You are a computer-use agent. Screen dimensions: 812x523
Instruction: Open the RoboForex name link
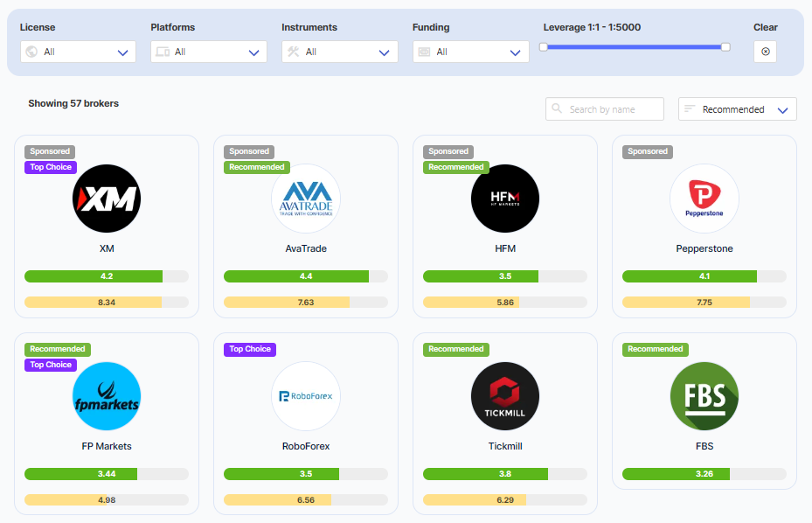[306, 446]
